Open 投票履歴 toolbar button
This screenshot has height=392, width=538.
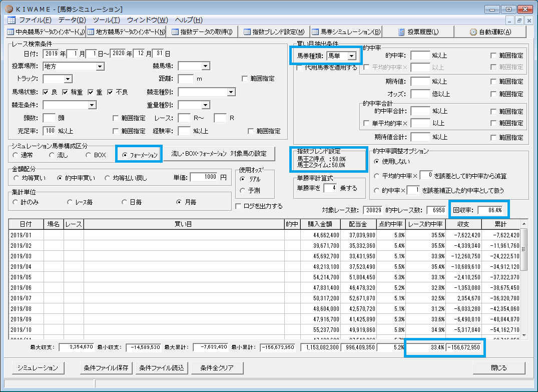coord(418,32)
